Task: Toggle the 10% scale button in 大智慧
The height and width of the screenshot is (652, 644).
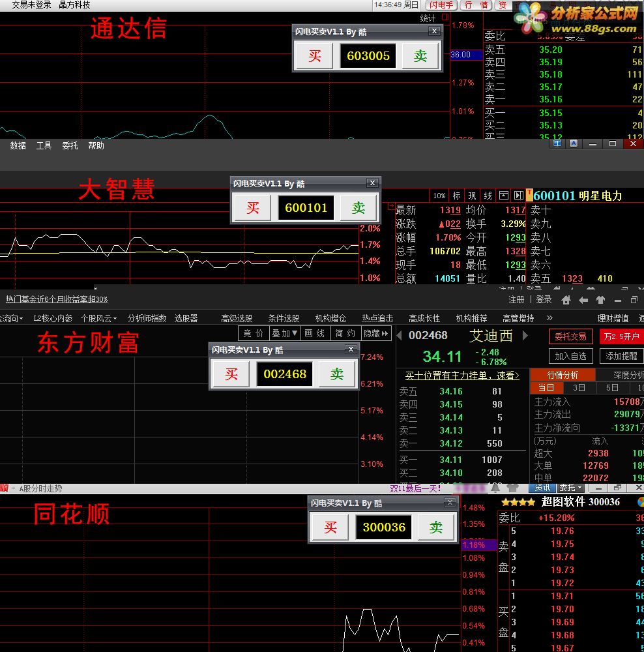Action: click(x=439, y=196)
